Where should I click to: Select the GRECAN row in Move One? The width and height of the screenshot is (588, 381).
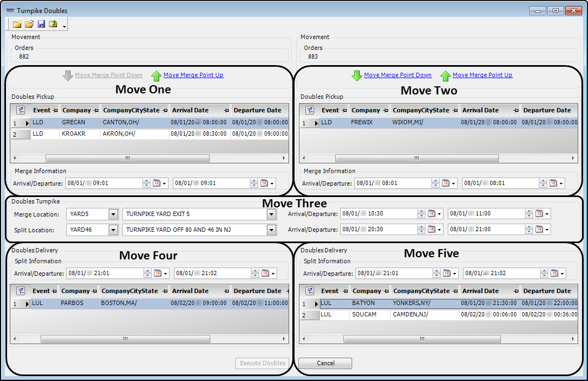click(149, 123)
